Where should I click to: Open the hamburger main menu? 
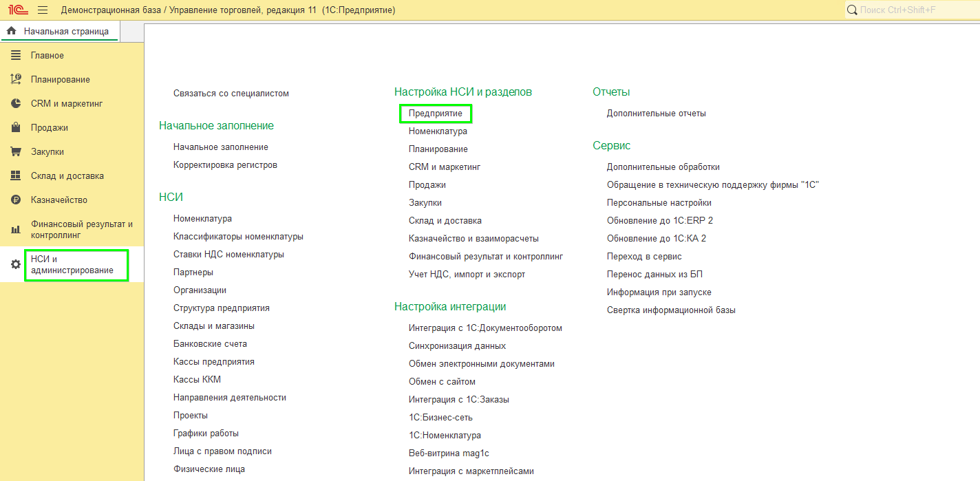coord(43,10)
